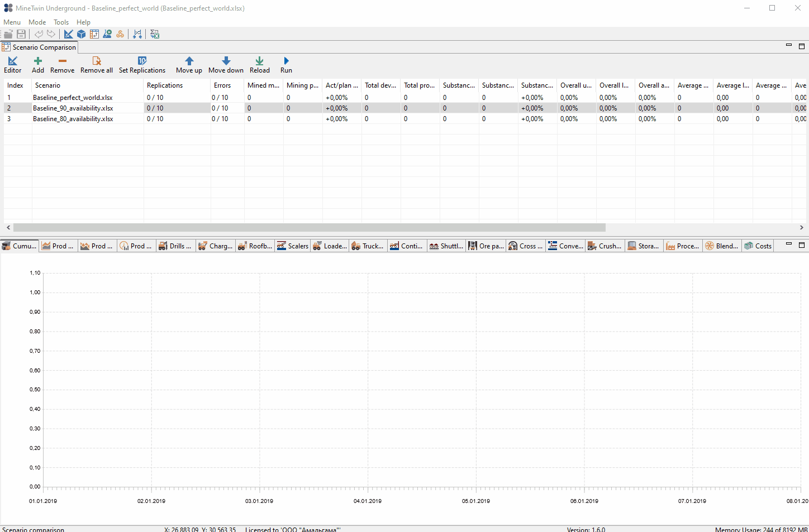Switch to the Drills chart tab
Image resolution: width=809 pixels, height=532 pixels.
[x=175, y=246]
